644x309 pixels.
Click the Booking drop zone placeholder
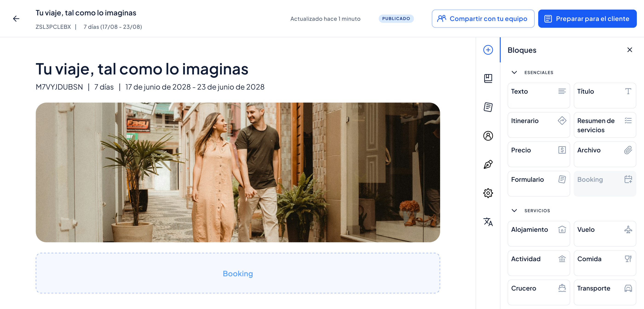(238, 273)
